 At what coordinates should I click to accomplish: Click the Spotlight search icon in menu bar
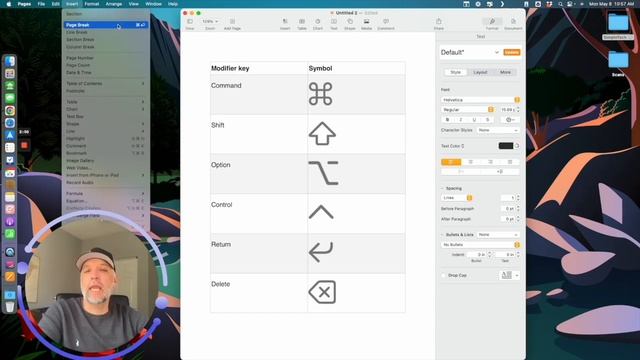(x=560, y=4)
